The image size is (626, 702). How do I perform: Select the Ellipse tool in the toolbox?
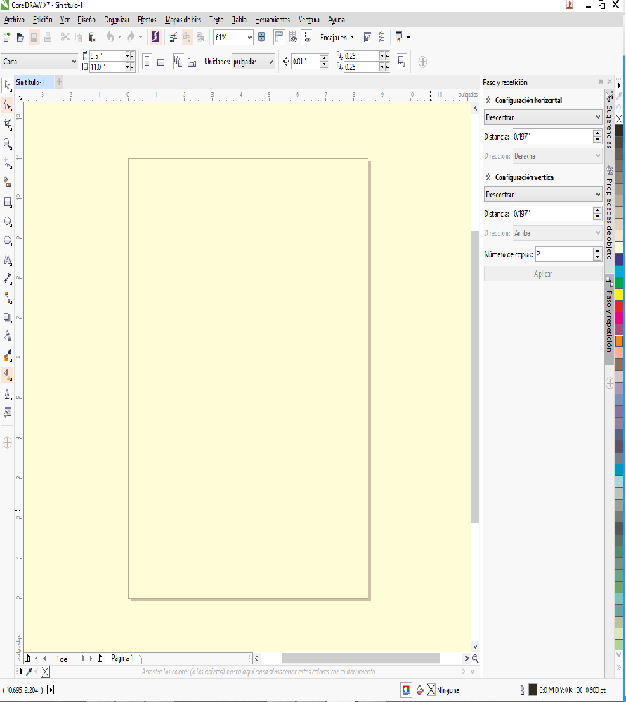(8, 221)
